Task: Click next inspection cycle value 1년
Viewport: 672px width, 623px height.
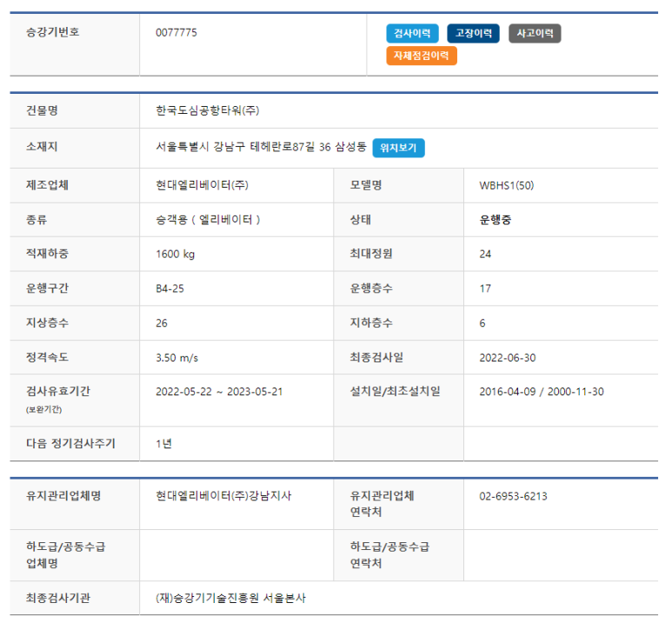Action: pos(163,443)
